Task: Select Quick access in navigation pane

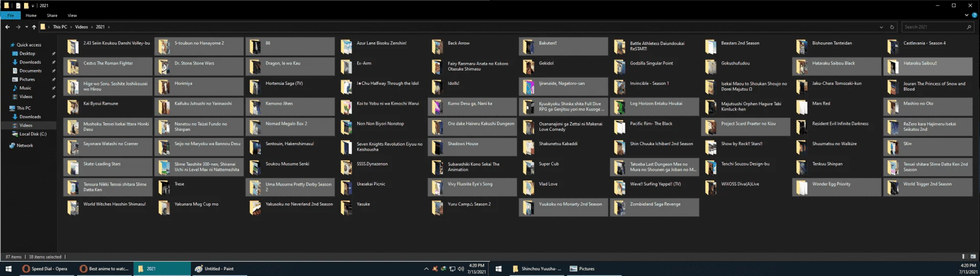Action: [x=29, y=45]
